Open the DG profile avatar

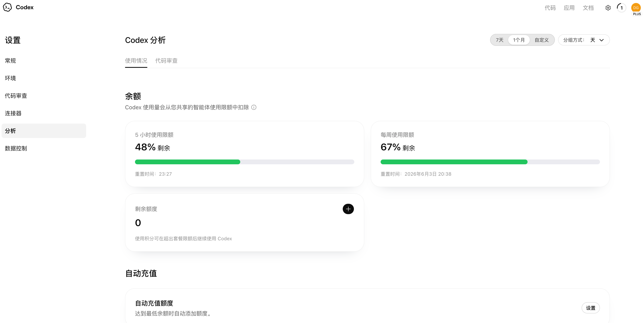(x=636, y=8)
